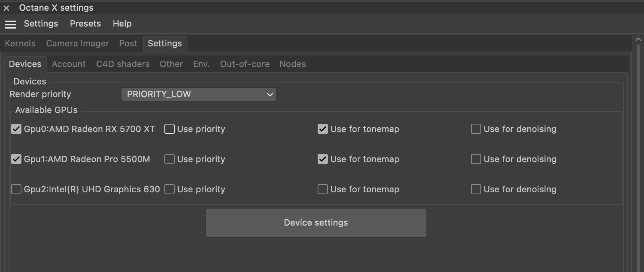Enable Use for tonemap on Gpu2
The image size is (644, 272).
[323, 189]
